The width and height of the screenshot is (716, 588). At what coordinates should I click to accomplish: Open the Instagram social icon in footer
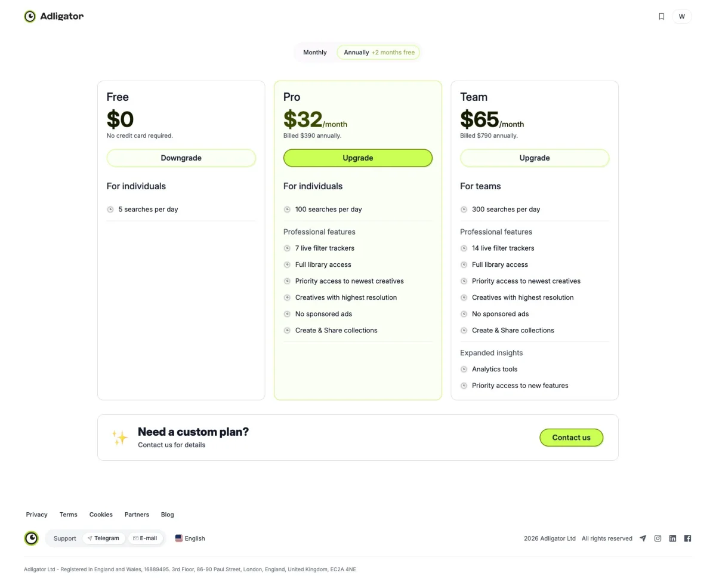658,538
